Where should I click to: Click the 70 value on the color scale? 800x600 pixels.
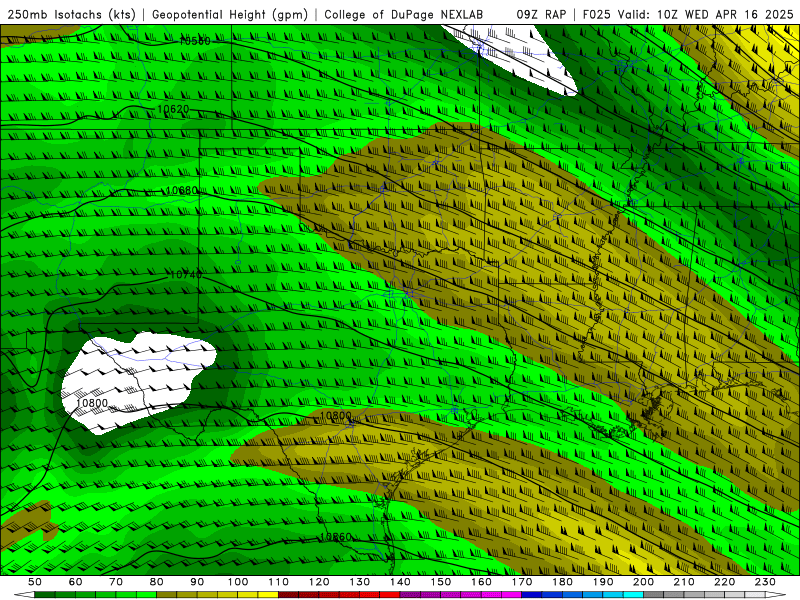(116, 582)
